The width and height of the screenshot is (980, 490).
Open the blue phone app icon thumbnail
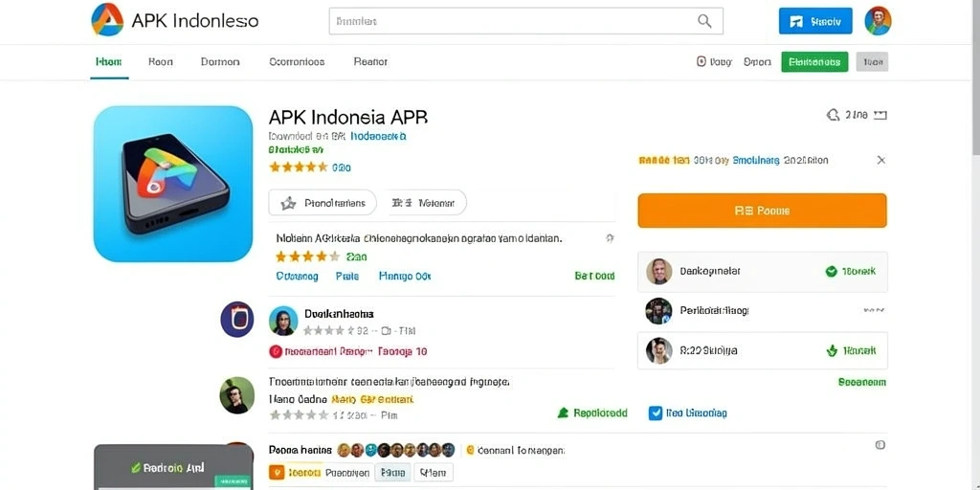click(x=173, y=184)
